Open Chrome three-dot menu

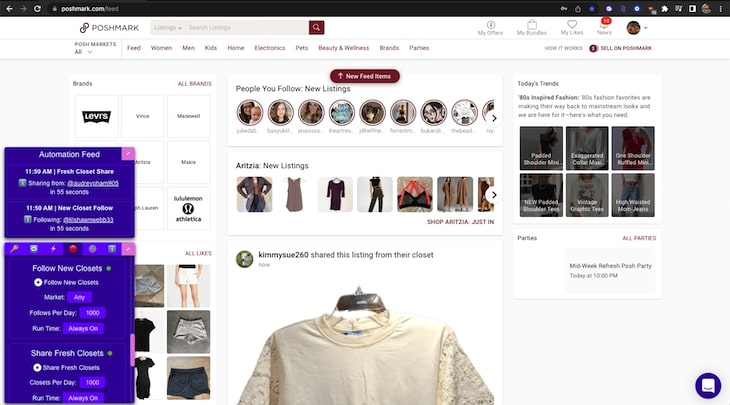pos(720,9)
